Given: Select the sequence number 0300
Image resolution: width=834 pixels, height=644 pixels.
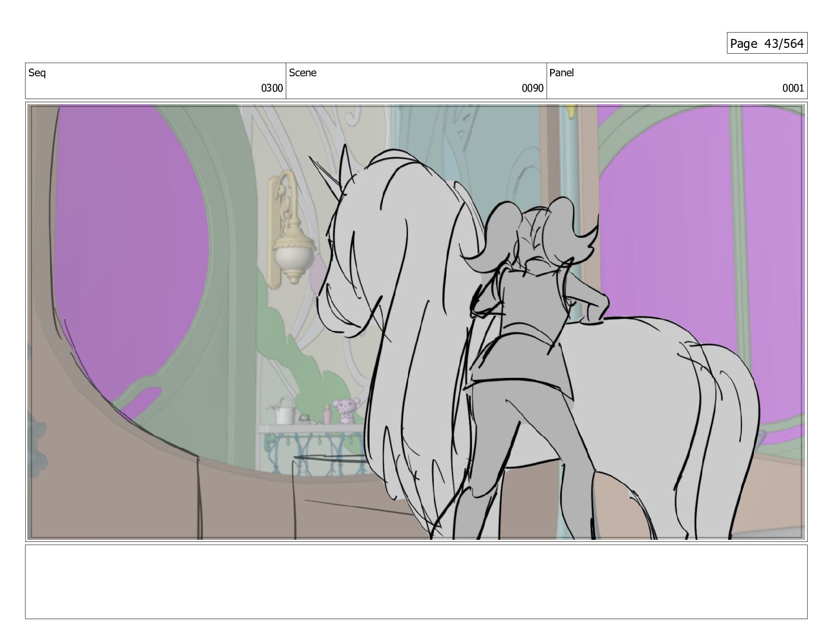Looking at the screenshot, I should 272,88.
